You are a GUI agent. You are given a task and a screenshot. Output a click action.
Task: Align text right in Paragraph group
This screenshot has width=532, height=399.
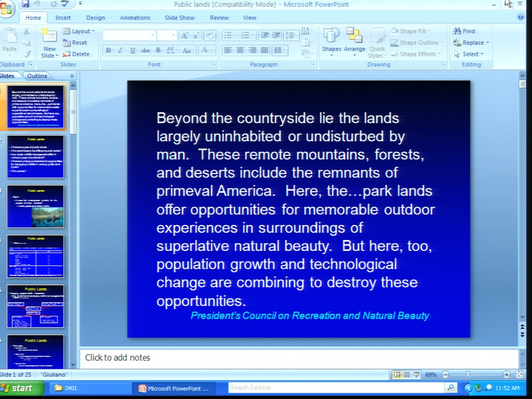click(x=252, y=50)
